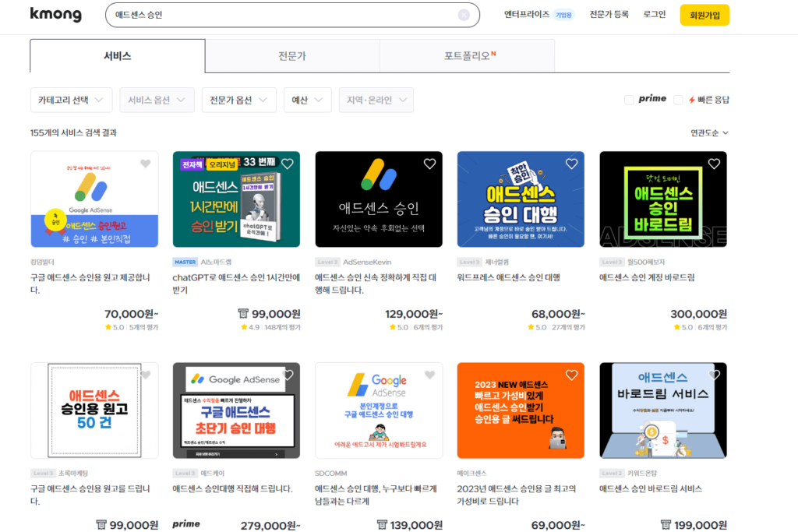Open the blue 애드센스 승인 대행 thumbnail
798x532 pixels.
pos(521,199)
